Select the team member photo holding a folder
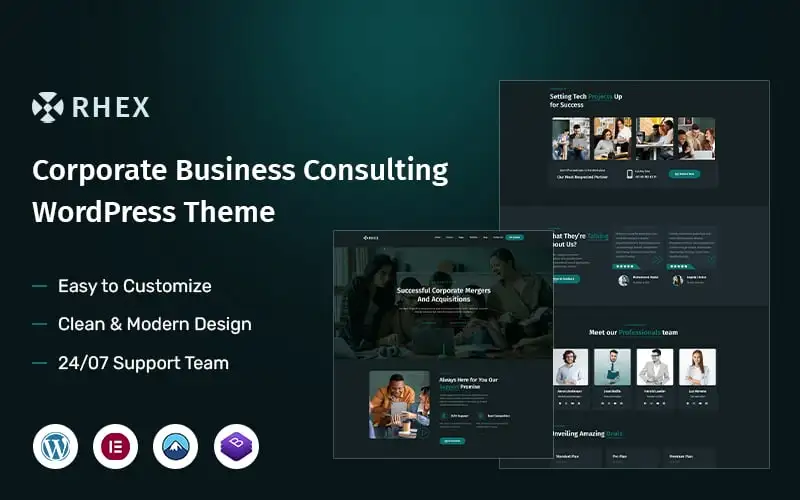This screenshot has height=500, width=800. 612,367
